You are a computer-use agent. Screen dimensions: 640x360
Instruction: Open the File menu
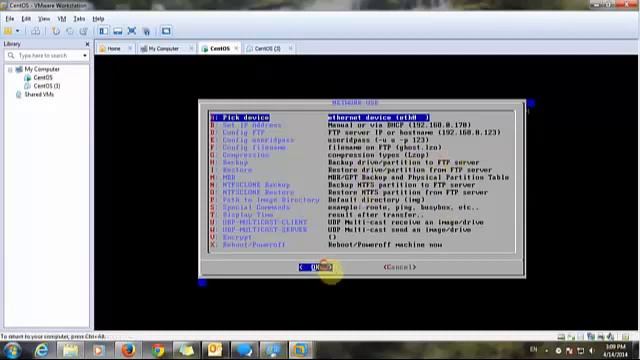(10, 19)
